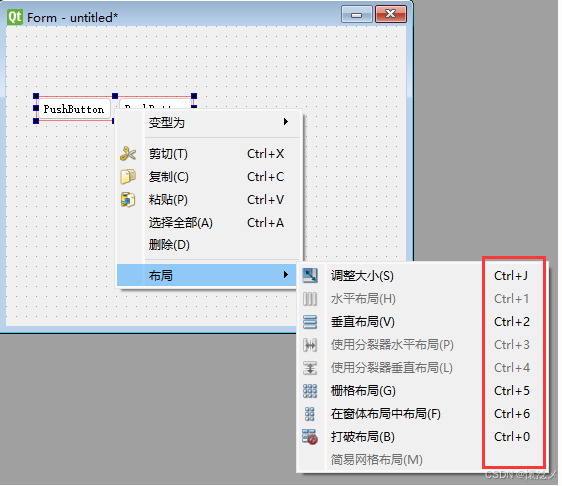Click the Copy pages icon
Screen dimensions: 562x486
(128, 177)
